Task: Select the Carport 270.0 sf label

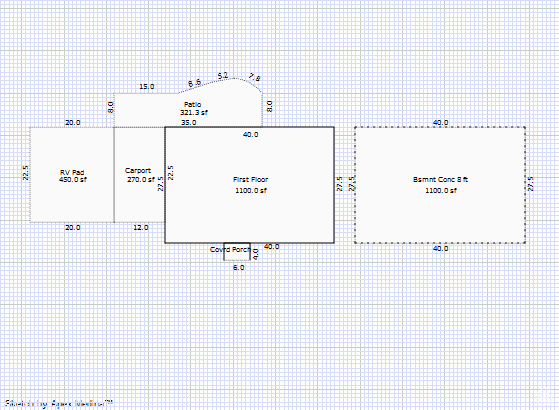Action: pyautogui.click(x=140, y=175)
